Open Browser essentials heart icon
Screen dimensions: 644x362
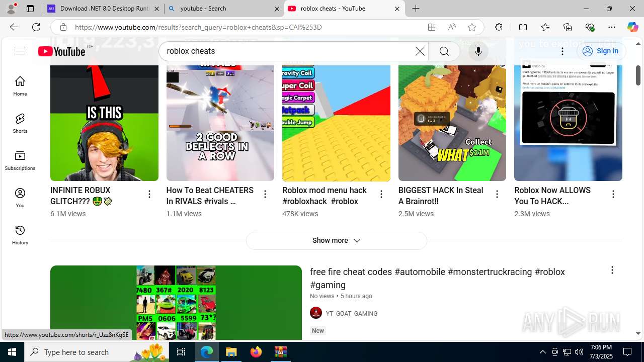click(x=590, y=27)
